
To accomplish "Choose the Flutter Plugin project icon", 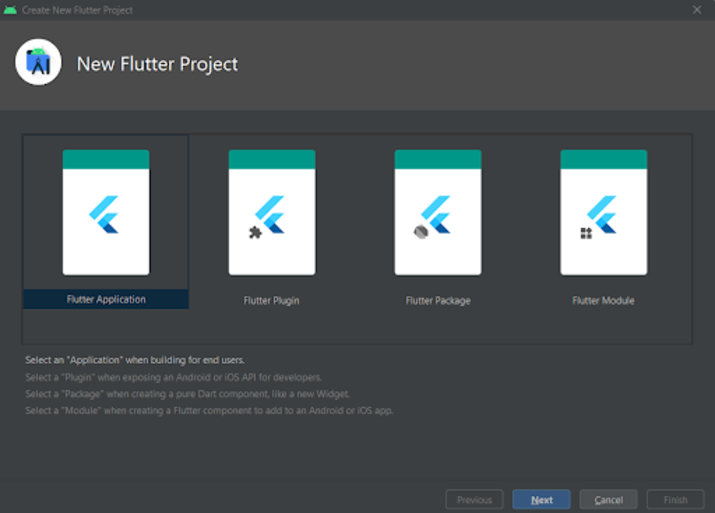I will 272,212.
